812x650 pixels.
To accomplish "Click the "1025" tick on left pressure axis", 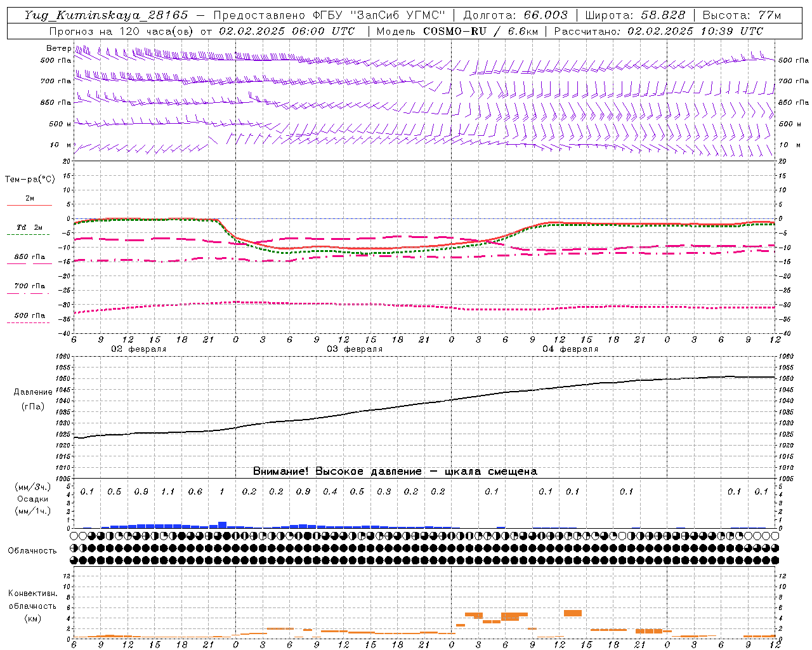I will [63, 434].
